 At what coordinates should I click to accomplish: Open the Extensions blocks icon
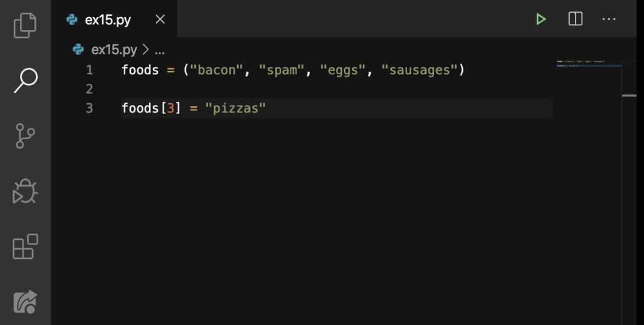pos(25,246)
